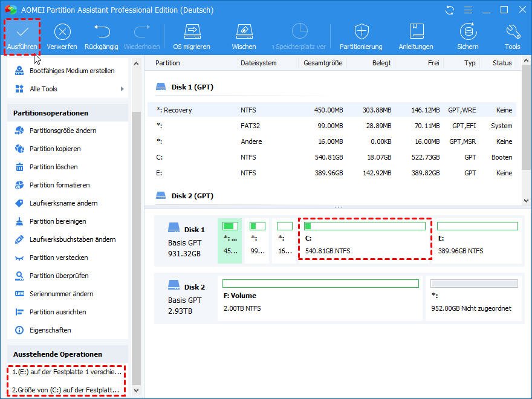Click the Wiederholen redo icon
This screenshot has width=532, height=399.
point(142,32)
